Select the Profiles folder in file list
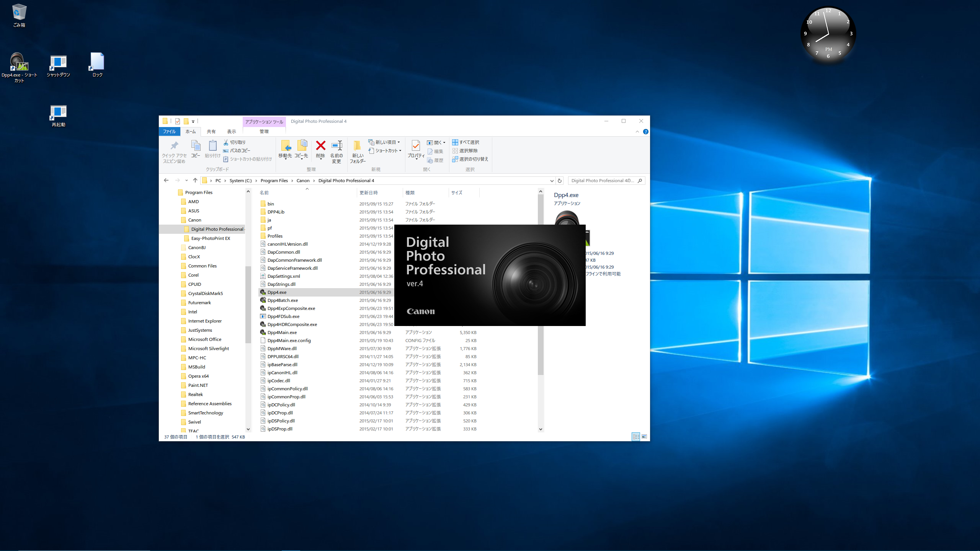 (x=275, y=236)
